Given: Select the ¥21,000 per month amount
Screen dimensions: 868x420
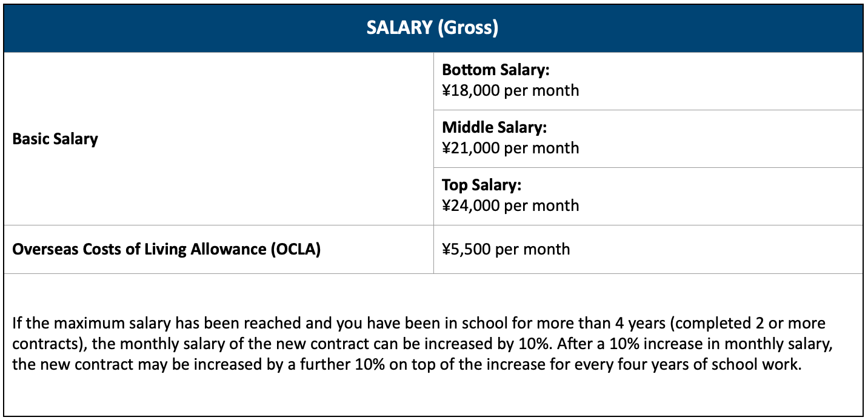Looking at the screenshot, I should (x=510, y=148).
